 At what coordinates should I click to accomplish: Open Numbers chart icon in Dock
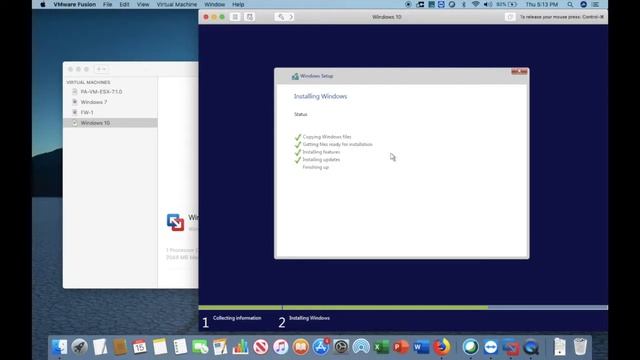240,347
